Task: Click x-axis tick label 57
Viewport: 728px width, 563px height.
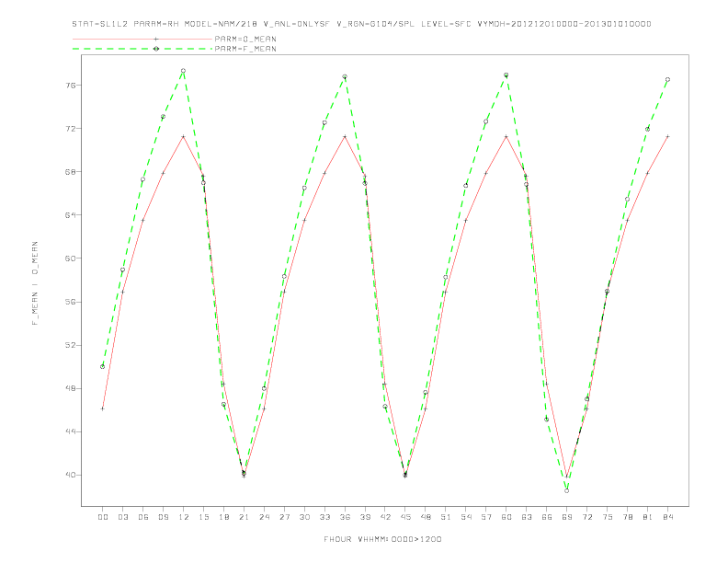Action: point(486,517)
